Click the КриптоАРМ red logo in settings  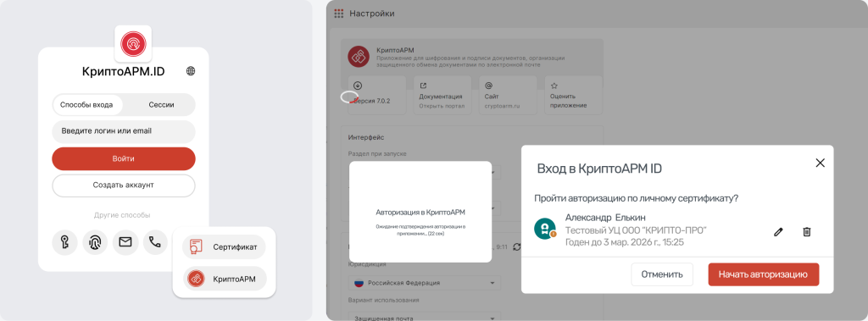click(x=359, y=57)
